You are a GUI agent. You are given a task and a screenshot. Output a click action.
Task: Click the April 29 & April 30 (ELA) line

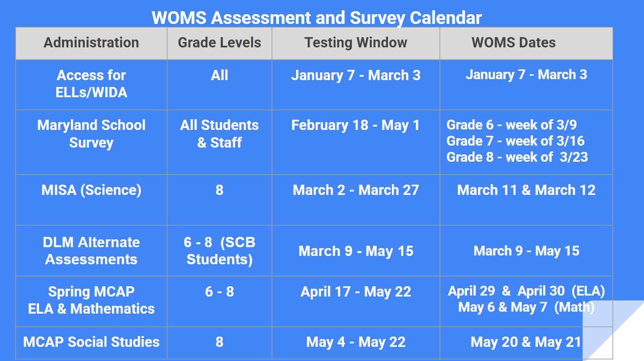point(526,291)
